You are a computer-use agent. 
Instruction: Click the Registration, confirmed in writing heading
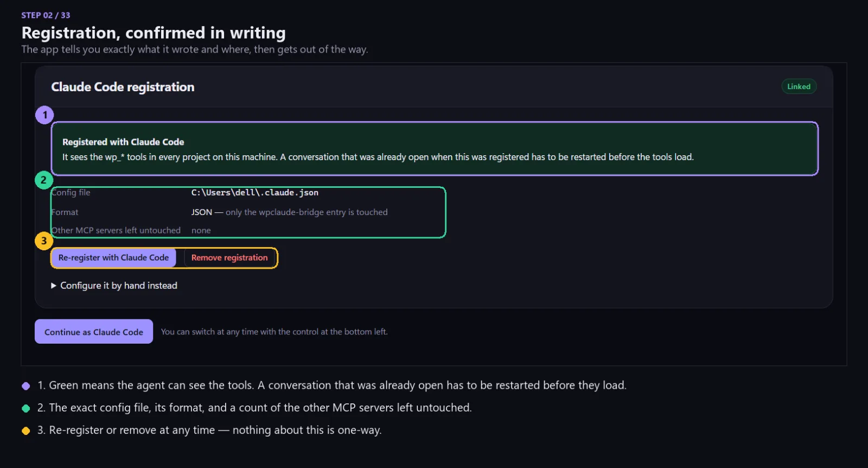[x=154, y=33]
